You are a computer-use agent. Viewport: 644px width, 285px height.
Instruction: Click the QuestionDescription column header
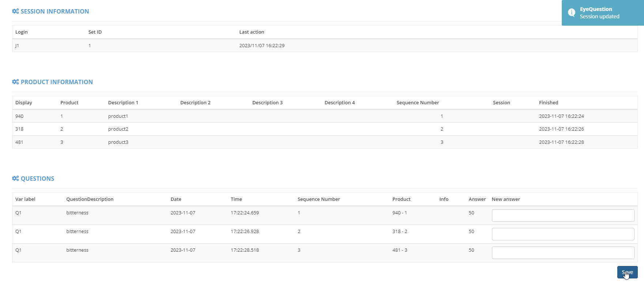click(x=90, y=199)
